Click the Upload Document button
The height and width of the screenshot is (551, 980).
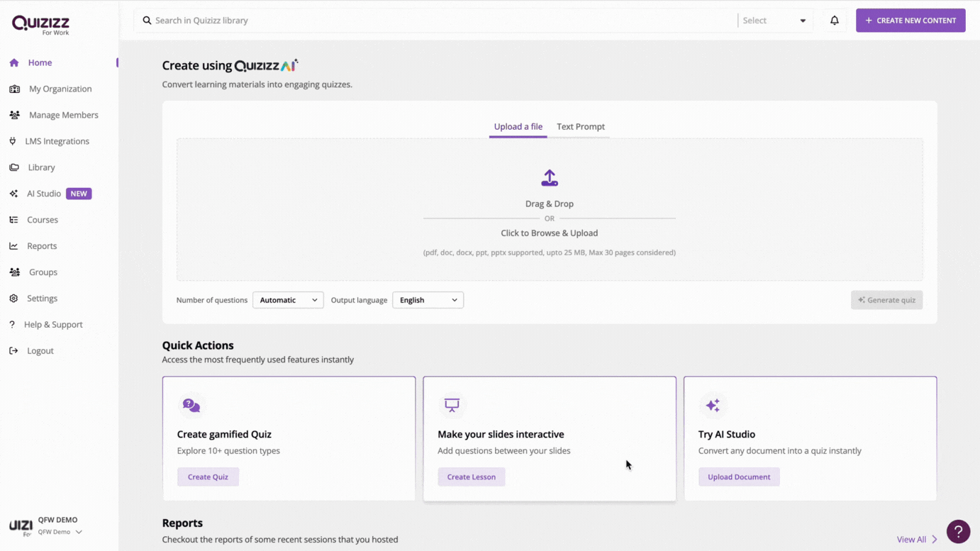tap(739, 477)
